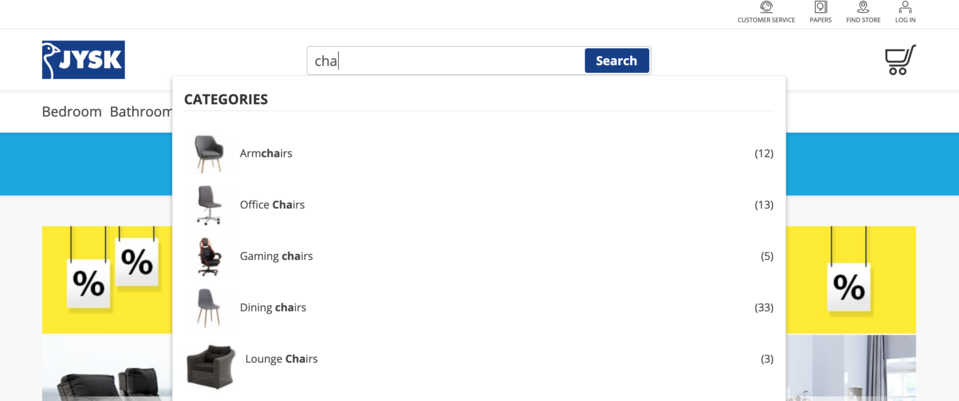Click the JYSK logo
This screenshot has height=401, width=959.
(83, 60)
